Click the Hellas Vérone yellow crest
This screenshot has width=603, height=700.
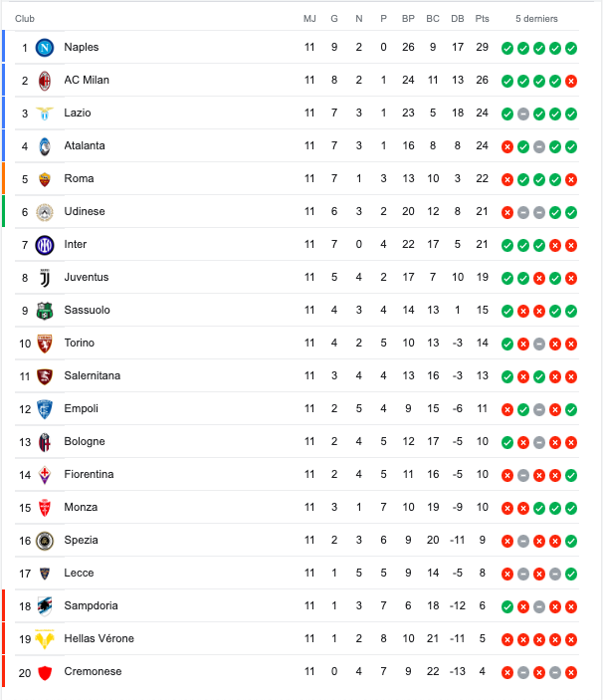(x=44, y=638)
